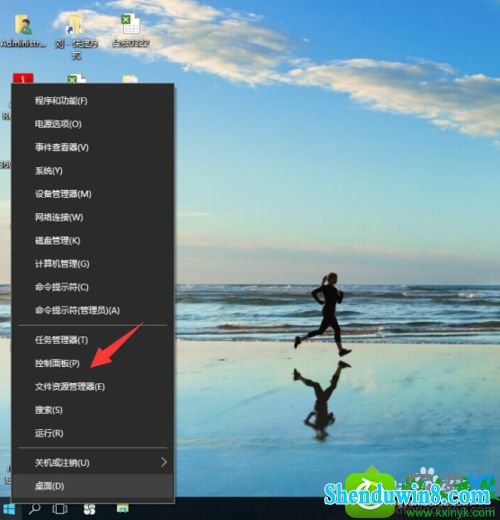Open 控制面板(P) from the menu

(93, 363)
